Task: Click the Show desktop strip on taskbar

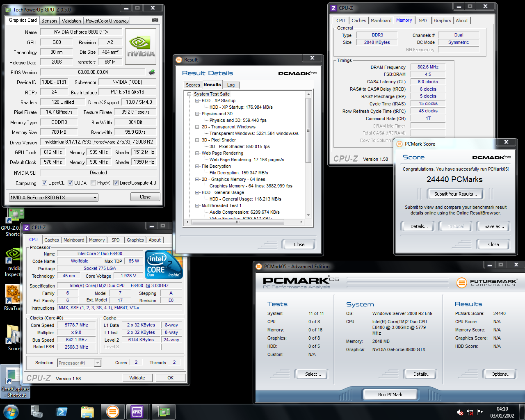Action: click(522, 412)
